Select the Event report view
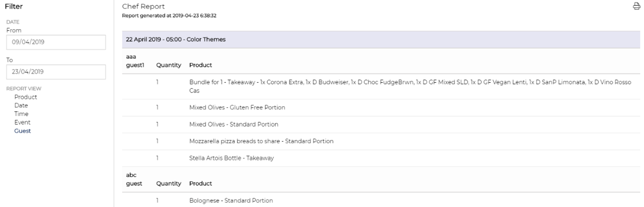 pyautogui.click(x=22, y=123)
